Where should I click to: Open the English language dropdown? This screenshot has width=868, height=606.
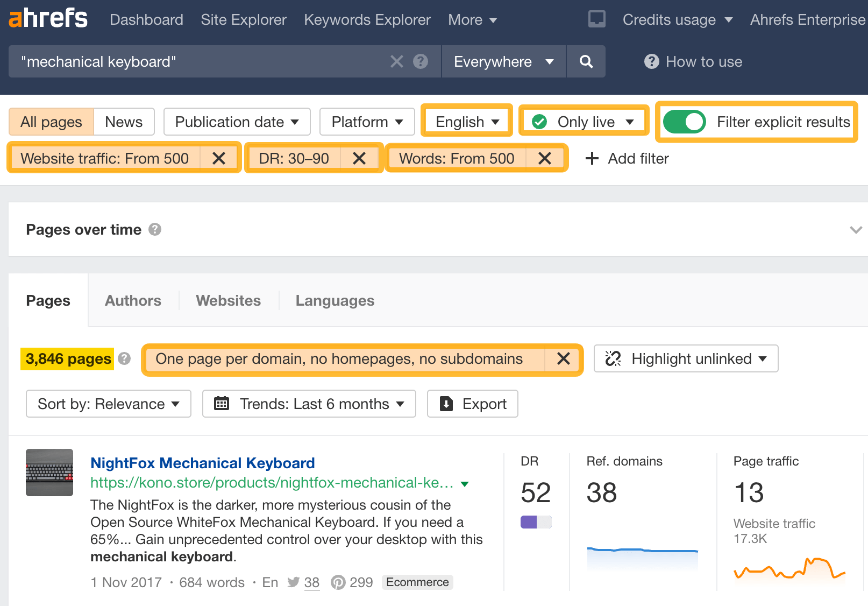click(x=466, y=121)
